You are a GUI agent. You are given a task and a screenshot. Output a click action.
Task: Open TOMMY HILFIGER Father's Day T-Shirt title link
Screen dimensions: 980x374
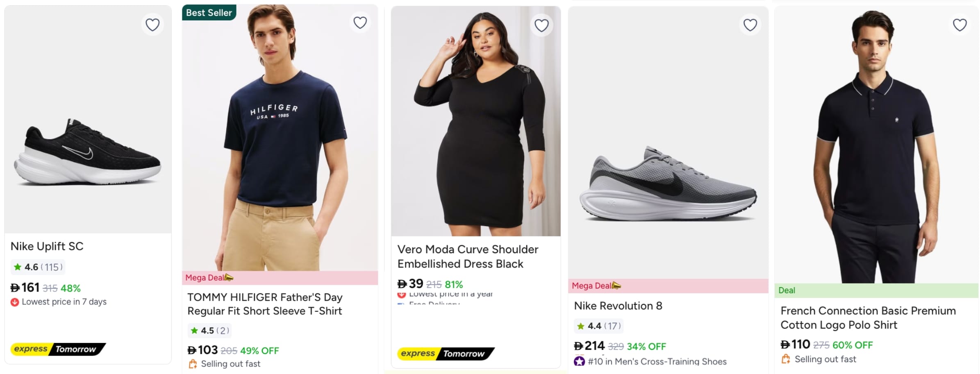pos(264,304)
